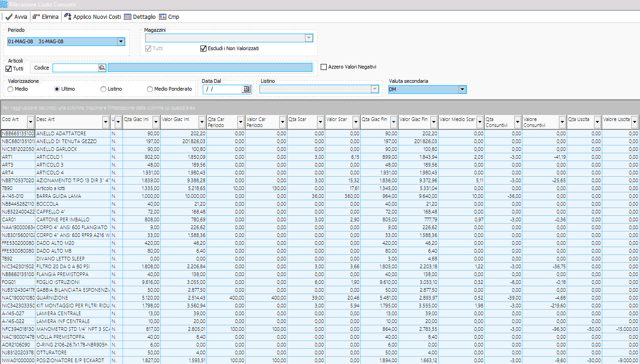
Task: Enable Azzero Valori Negativi checkbox
Action: pyautogui.click(x=323, y=67)
